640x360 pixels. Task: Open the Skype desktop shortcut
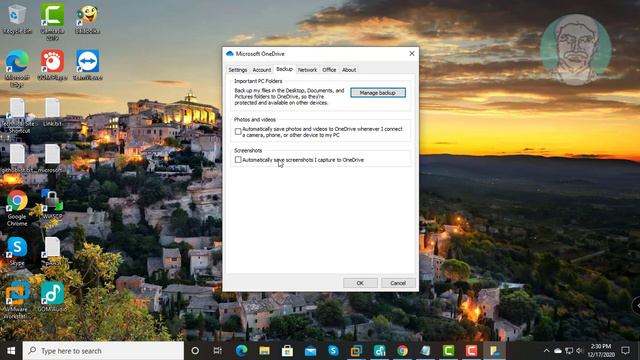tap(17, 251)
